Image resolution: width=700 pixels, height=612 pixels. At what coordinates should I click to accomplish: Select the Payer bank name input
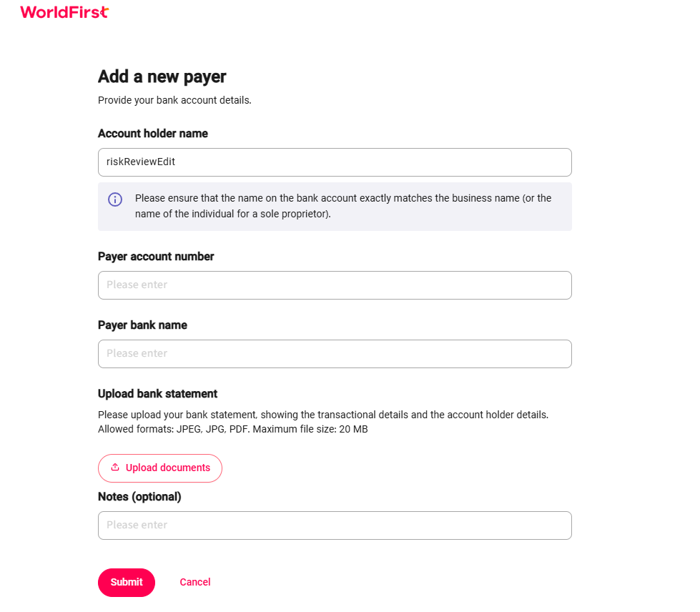pos(335,354)
